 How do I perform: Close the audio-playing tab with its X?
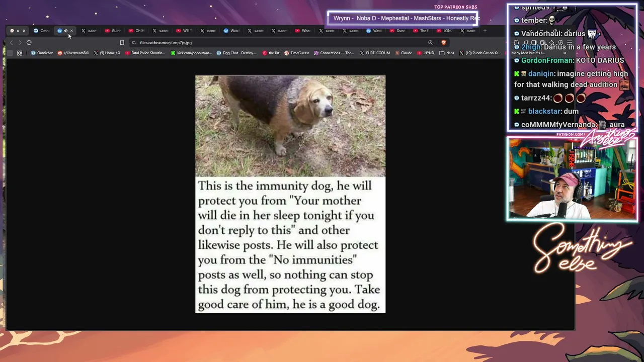(x=71, y=31)
